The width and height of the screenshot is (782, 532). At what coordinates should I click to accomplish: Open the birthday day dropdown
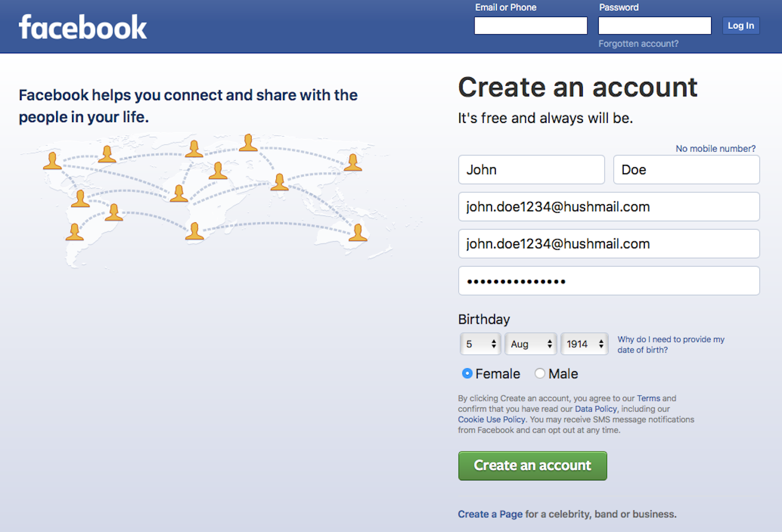pyautogui.click(x=481, y=344)
